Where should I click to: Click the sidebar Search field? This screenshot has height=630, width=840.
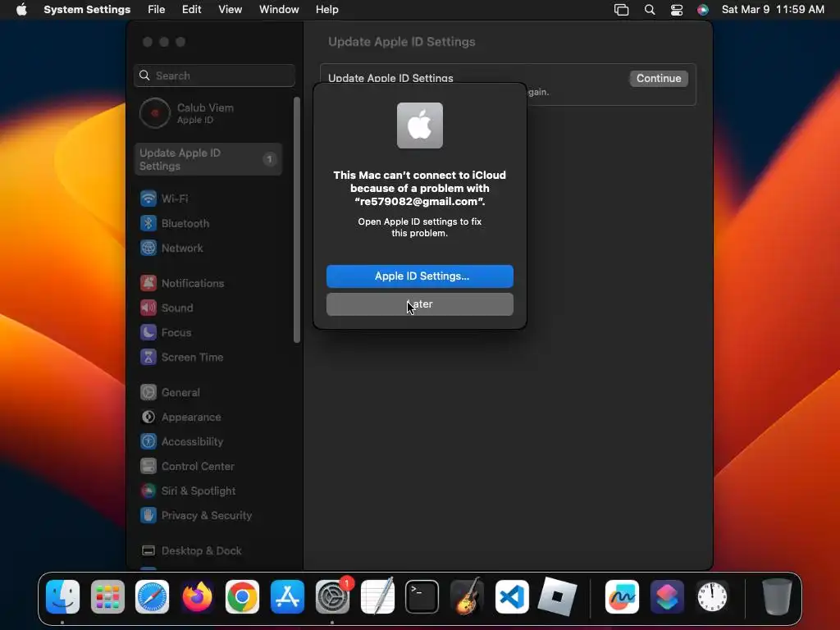click(x=214, y=75)
